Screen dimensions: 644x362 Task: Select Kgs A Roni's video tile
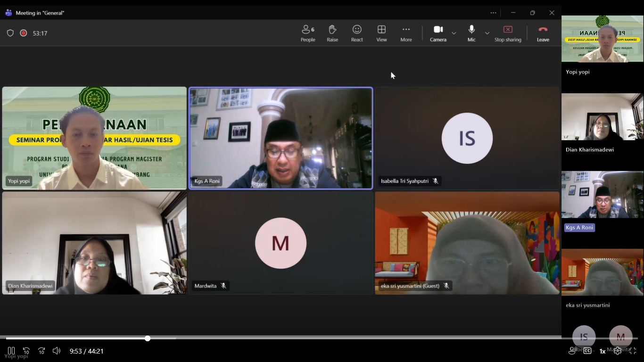281,138
